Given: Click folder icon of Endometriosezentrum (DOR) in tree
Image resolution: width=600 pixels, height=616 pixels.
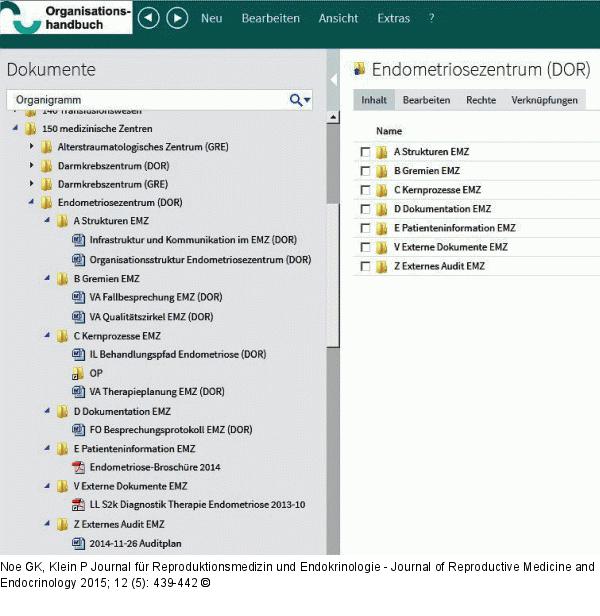Looking at the screenshot, I should 46,202.
